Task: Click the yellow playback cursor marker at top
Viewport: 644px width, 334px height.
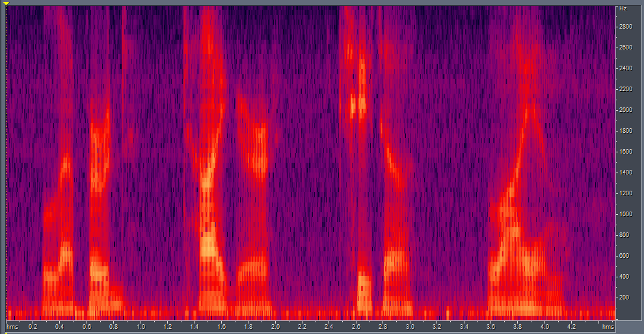Action: click(x=6, y=3)
